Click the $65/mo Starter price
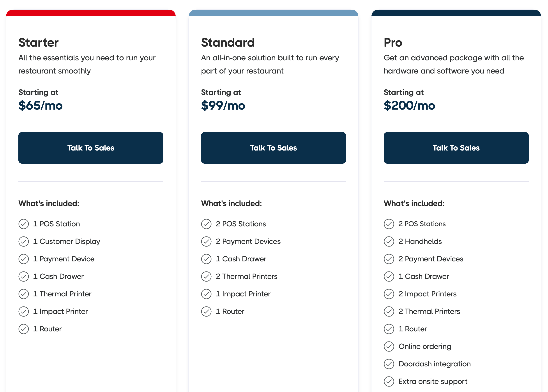This screenshot has height=392, width=548. (x=40, y=105)
